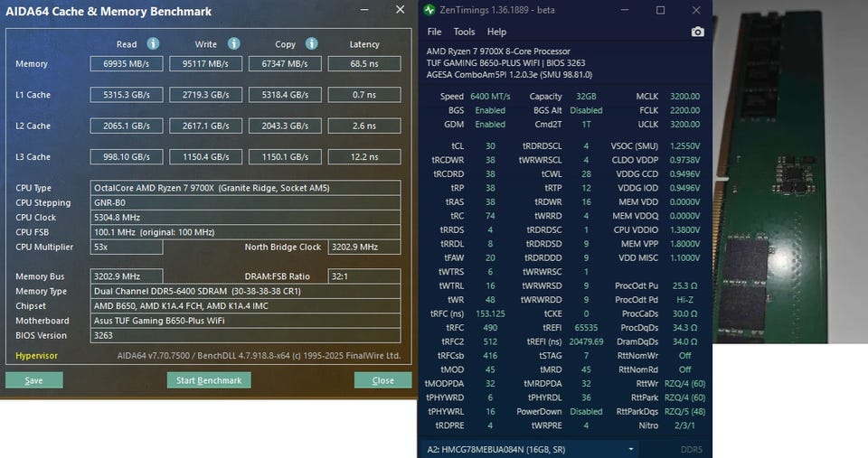This screenshot has width=868, height=458.
Task: Open the File menu in ZenTimings
Action: pos(434,33)
